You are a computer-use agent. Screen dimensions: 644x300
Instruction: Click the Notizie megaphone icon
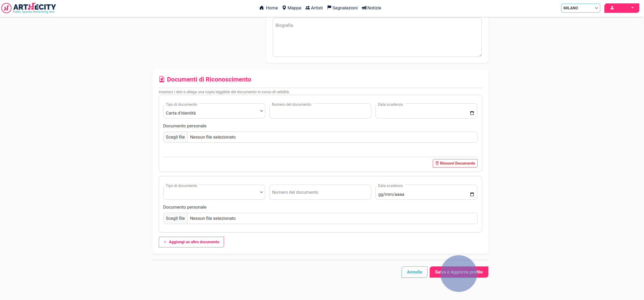[364, 8]
